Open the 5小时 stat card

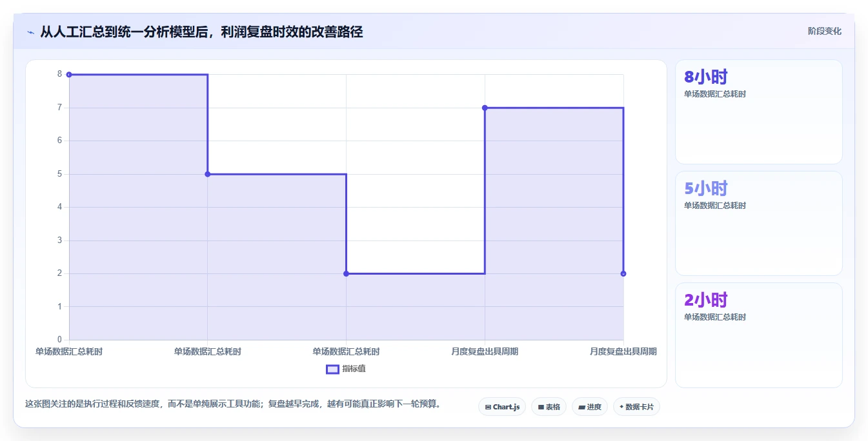click(759, 224)
